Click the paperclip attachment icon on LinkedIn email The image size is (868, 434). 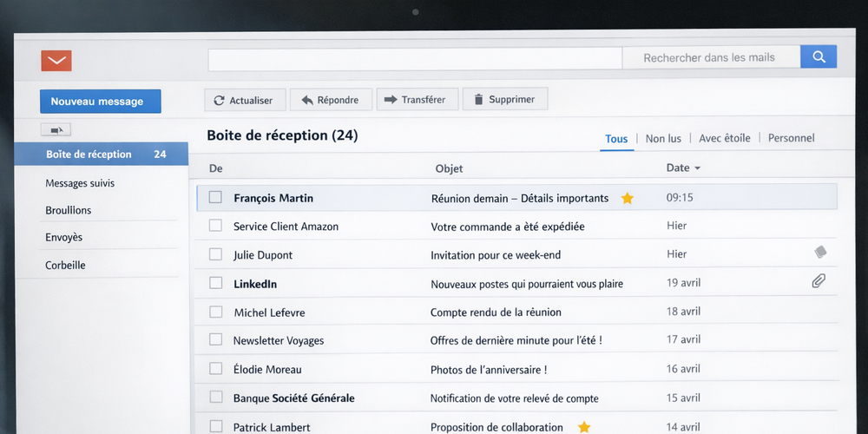pyautogui.click(x=818, y=281)
